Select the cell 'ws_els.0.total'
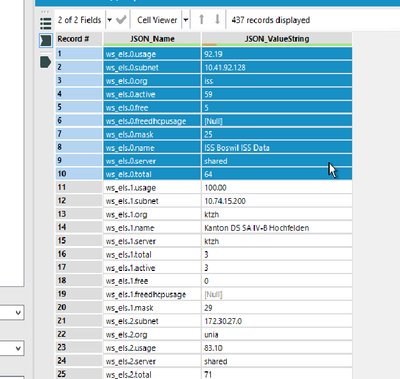The height and width of the screenshot is (379, 400). (152, 174)
